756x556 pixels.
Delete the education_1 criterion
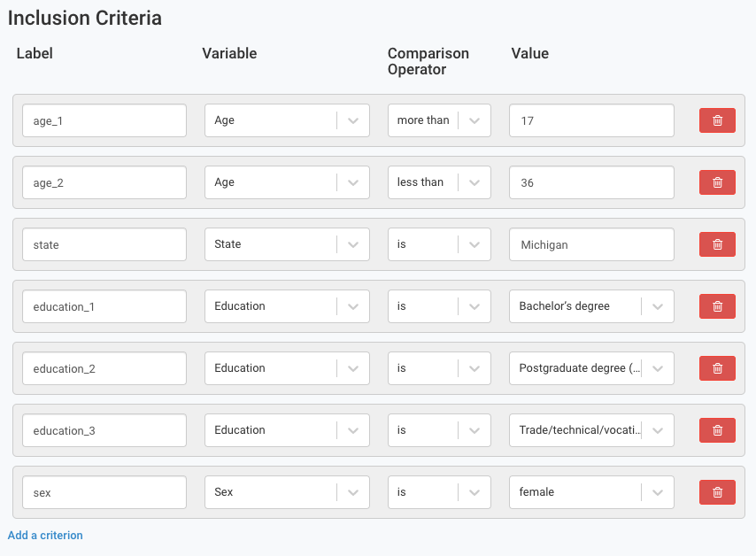(x=717, y=306)
